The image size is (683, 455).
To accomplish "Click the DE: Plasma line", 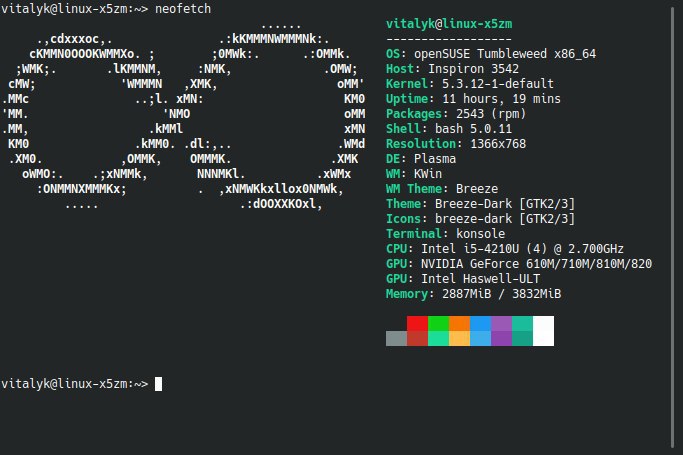I will (421, 158).
